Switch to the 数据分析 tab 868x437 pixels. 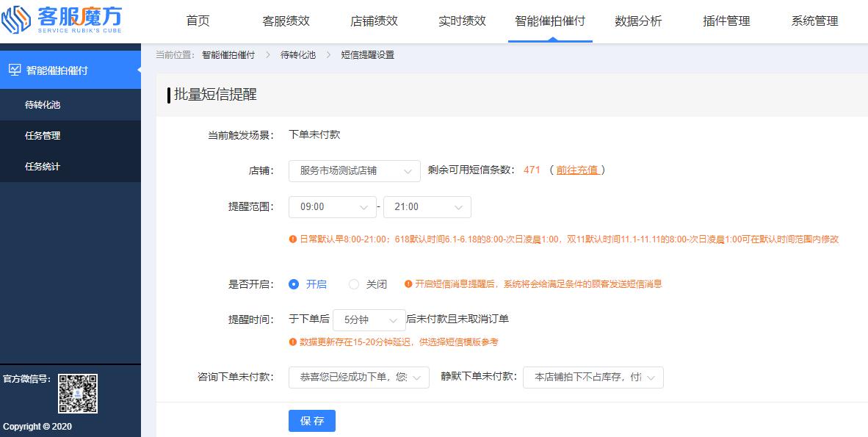tap(637, 21)
